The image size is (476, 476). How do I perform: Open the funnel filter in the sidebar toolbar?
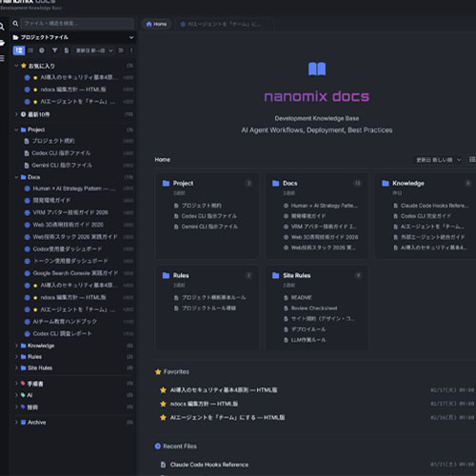(x=54, y=50)
